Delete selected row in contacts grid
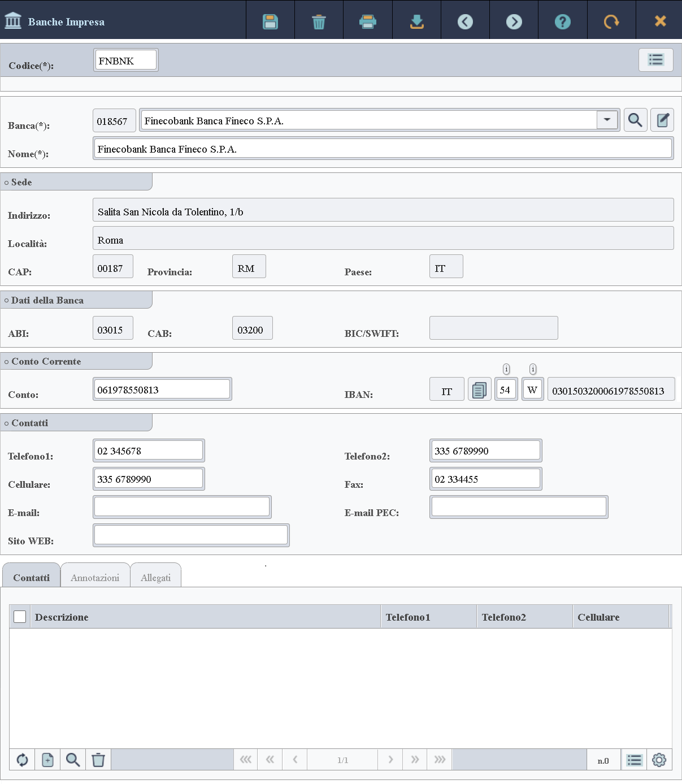This screenshot has height=784, width=682. [98, 760]
